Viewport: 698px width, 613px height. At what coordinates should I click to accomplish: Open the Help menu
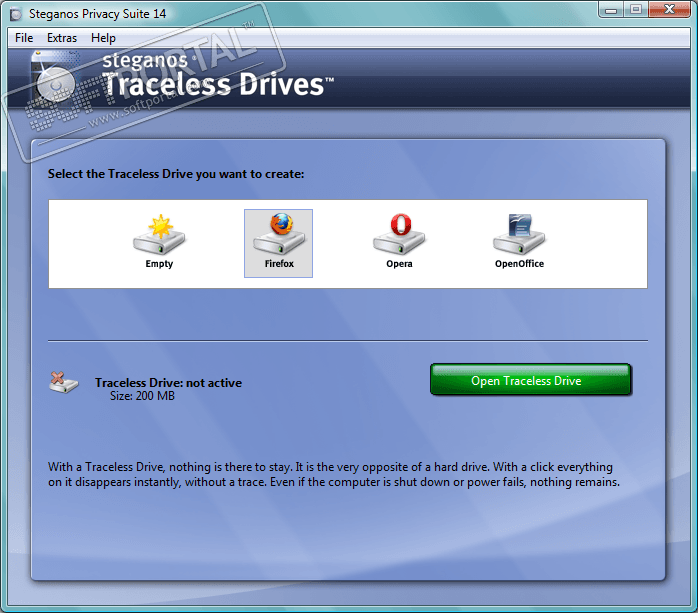[103, 38]
